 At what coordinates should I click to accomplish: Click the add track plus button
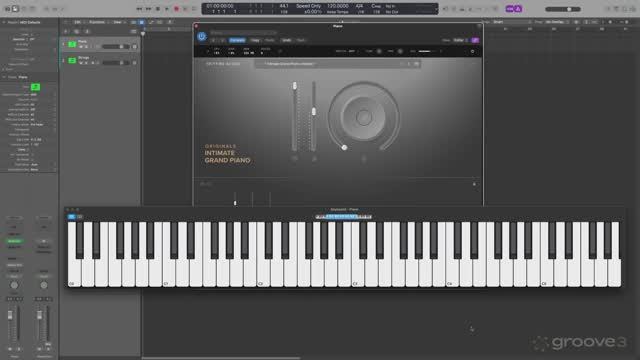click(x=66, y=31)
